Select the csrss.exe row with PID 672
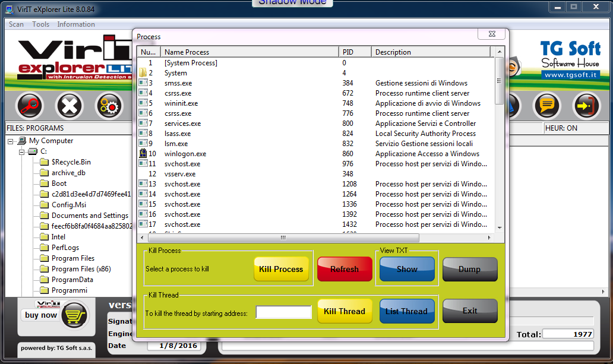The width and height of the screenshot is (613, 364). click(x=316, y=93)
